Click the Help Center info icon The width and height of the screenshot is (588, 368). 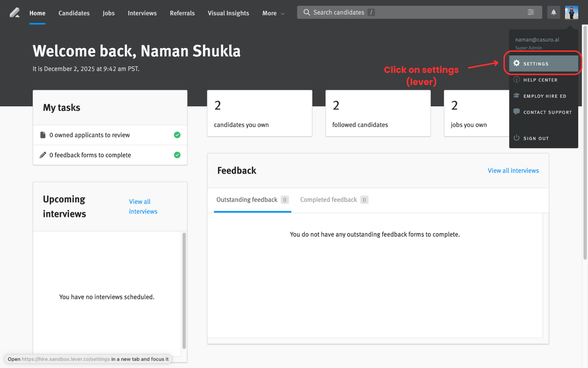tap(516, 79)
